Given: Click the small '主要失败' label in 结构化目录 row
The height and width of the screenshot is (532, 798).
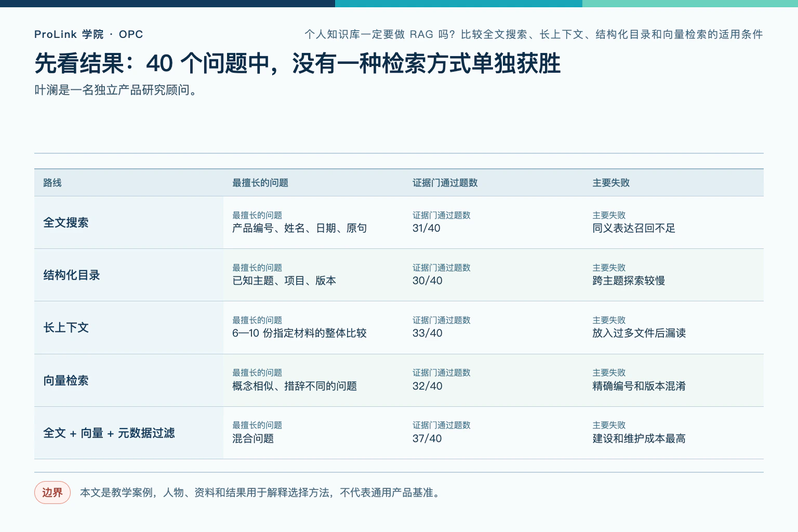Looking at the screenshot, I should click(609, 268).
